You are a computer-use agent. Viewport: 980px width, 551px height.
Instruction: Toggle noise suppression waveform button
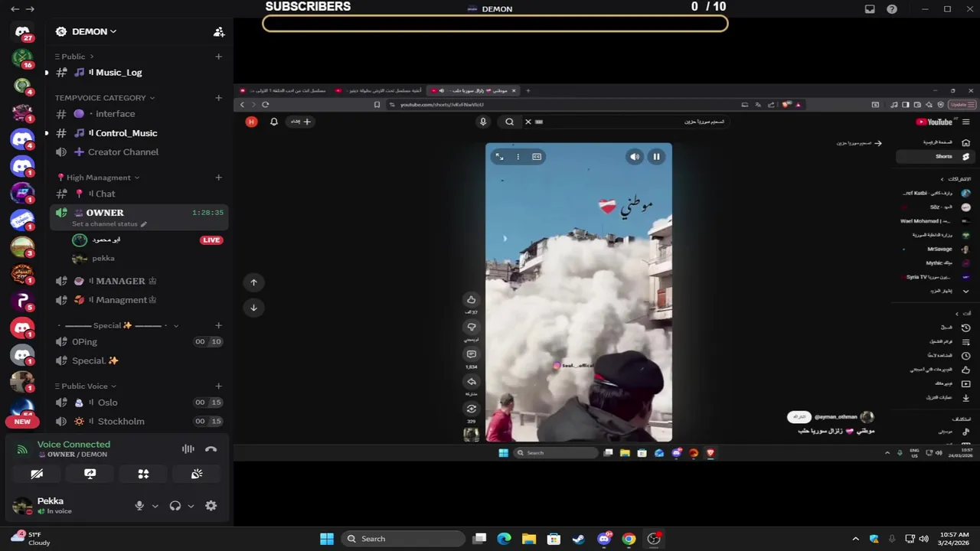click(x=188, y=449)
